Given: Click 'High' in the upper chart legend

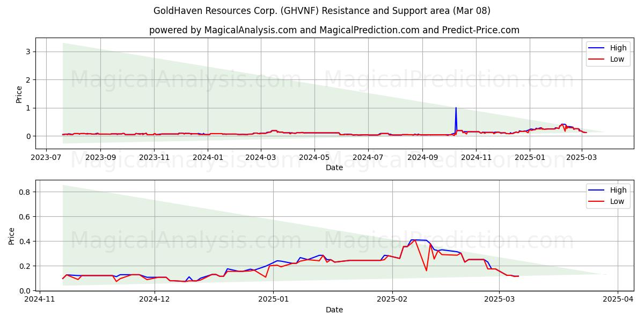Looking at the screenshot, I should pos(618,48).
